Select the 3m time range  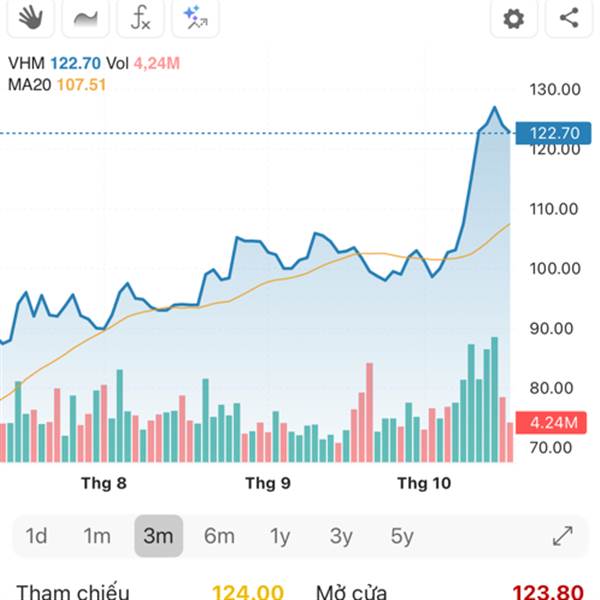click(x=158, y=536)
